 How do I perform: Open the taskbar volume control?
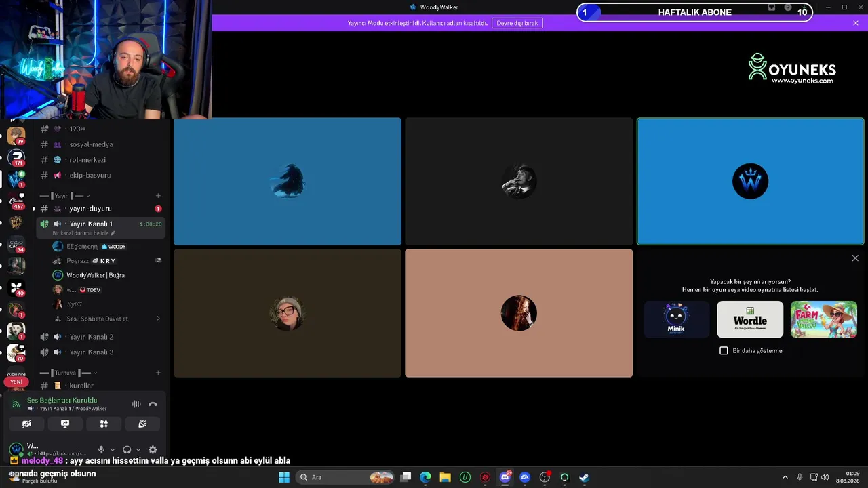coord(825,477)
